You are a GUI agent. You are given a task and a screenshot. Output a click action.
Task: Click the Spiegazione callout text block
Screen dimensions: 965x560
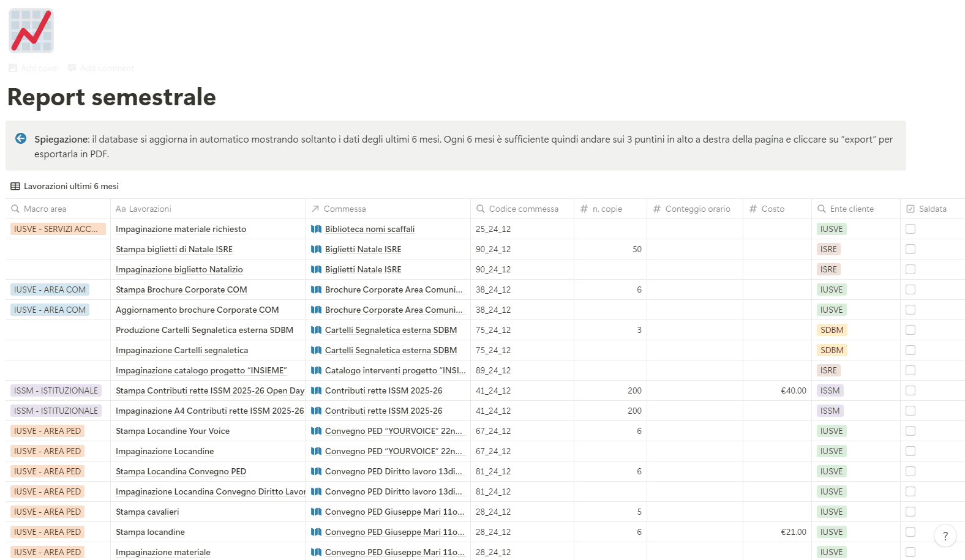[x=464, y=146]
